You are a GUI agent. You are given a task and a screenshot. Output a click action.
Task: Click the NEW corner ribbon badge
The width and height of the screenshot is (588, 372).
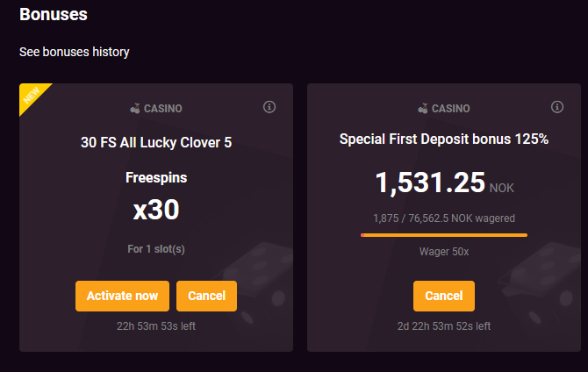pos(32,96)
